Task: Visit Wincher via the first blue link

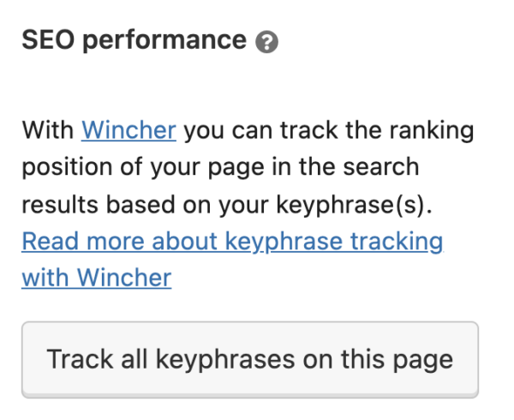Action: point(128,131)
